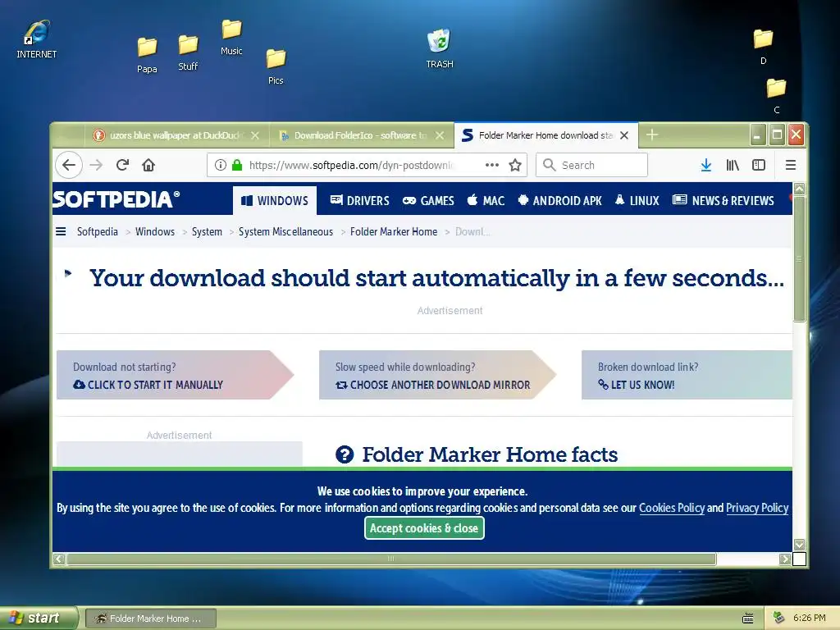Viewport: 840px width, 630px height.
Task: Select the Music desktop folder
Action: [x=231, y=37]
